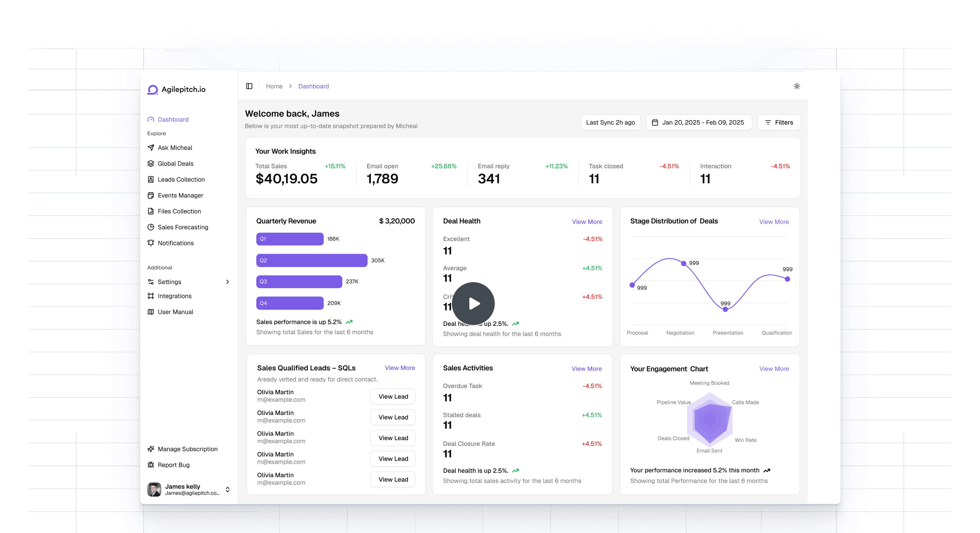Click the Report Bug icon
Image resolution: width=980 pixels, height=533 pixels.
pyautogui.click(x=151, y=465)
